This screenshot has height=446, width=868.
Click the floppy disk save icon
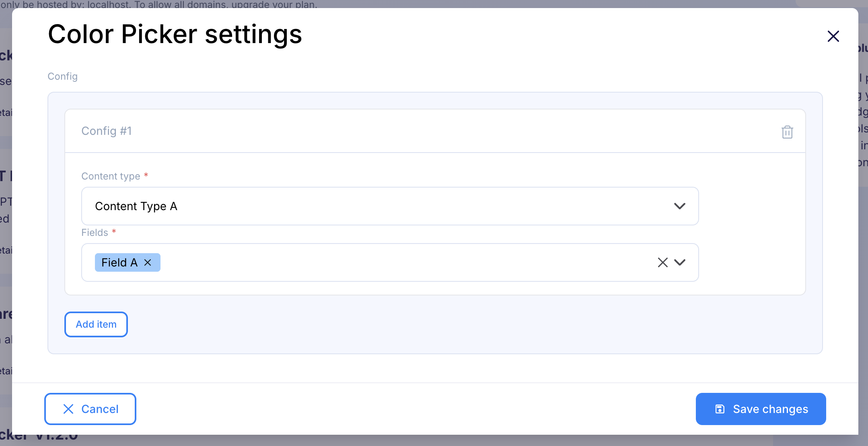(x=720, y=409)
